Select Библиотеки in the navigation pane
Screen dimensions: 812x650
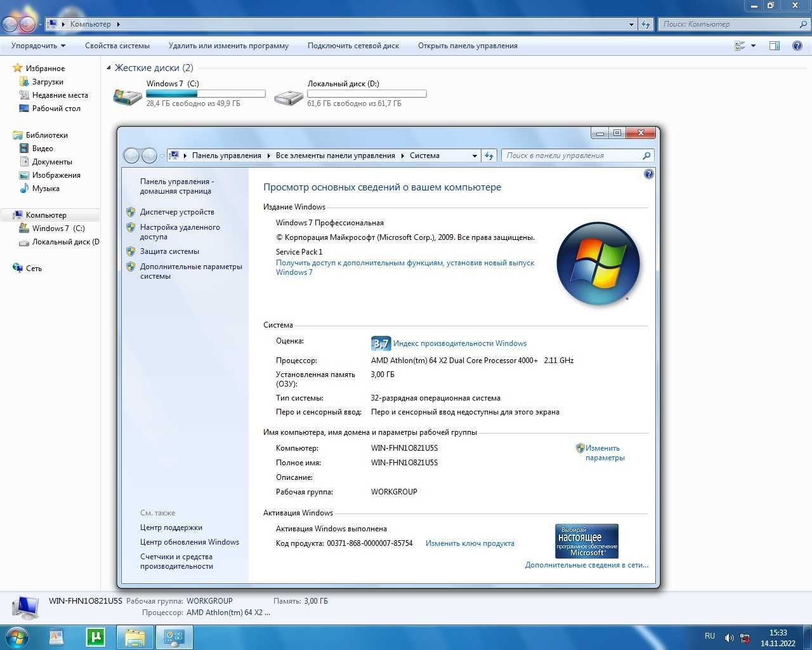(46, 135)
